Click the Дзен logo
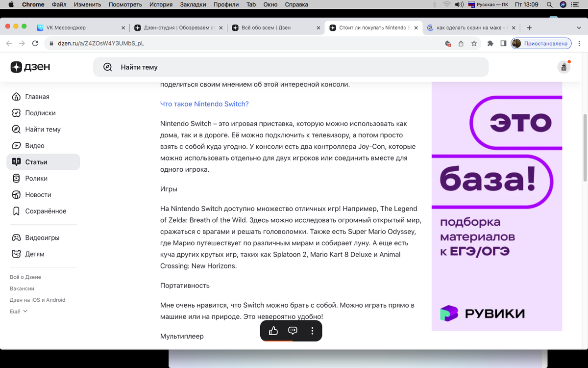Screen dimensions: 588x368 30,67
